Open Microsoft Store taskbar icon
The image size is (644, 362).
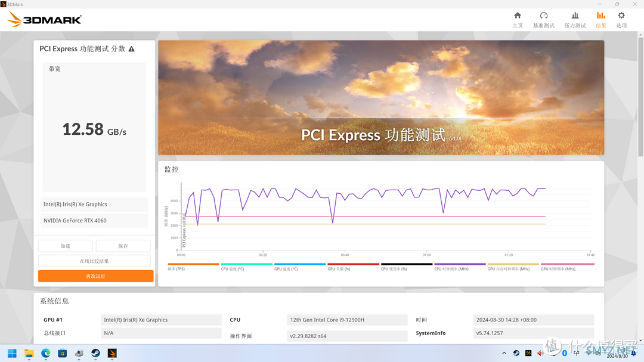click(63, 354)
